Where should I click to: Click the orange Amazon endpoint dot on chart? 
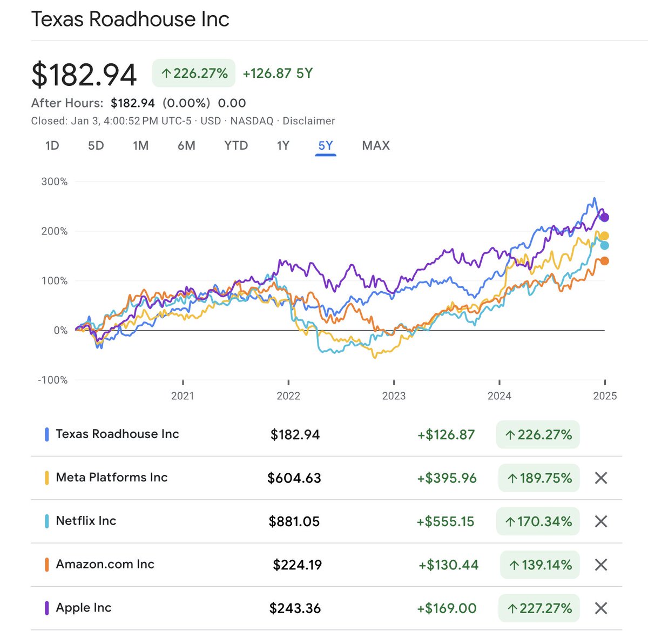(x=605, y=261)
